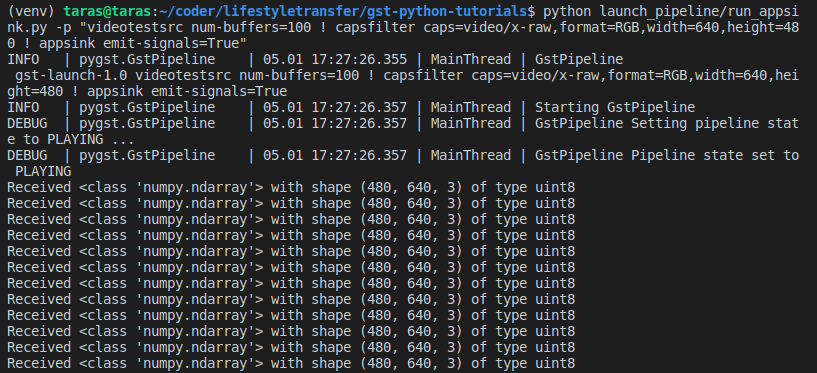Screen dimensions: 817x373
Task: Click 'e to PLAYING ...' wrapped text
Action: click(71, 140)
